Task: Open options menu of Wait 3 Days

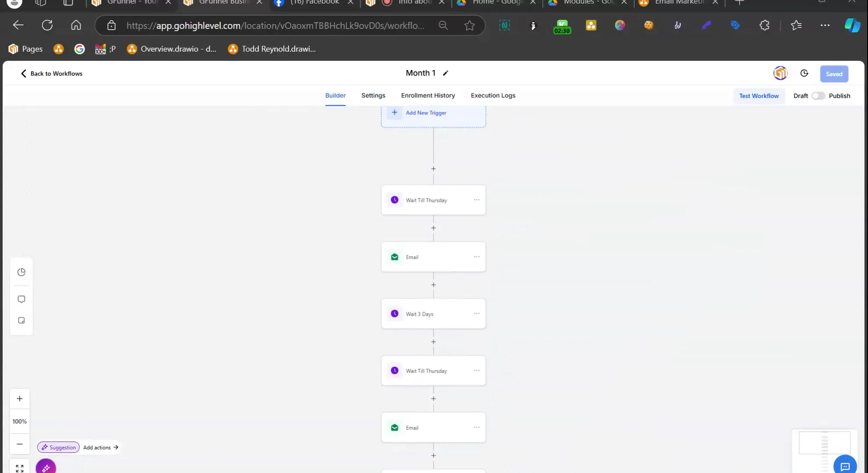Action: point(476,314)
